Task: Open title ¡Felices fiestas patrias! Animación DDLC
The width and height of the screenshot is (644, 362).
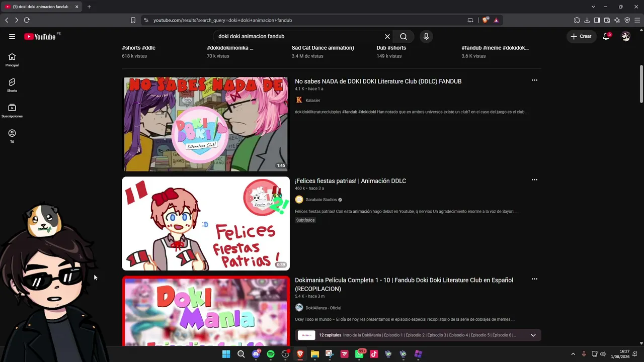Action: (351, 181)
